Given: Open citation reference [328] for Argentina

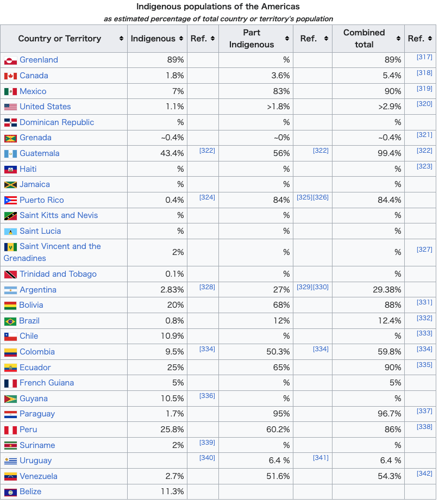Looking at the screenshot, I should tap(207, 287).
